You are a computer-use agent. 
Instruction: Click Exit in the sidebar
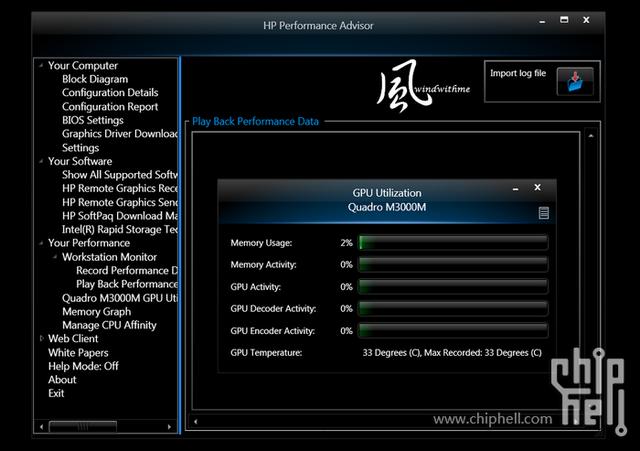[56, 393]
